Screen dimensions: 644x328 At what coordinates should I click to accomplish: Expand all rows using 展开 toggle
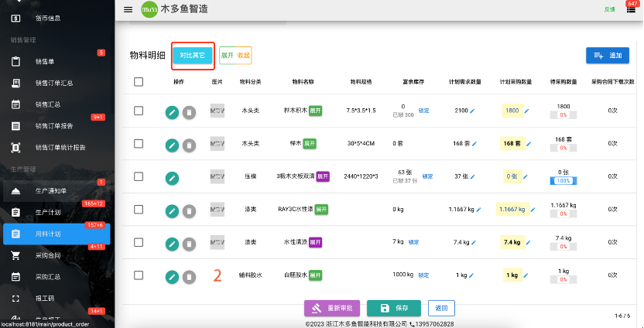(x=227, y=56)
